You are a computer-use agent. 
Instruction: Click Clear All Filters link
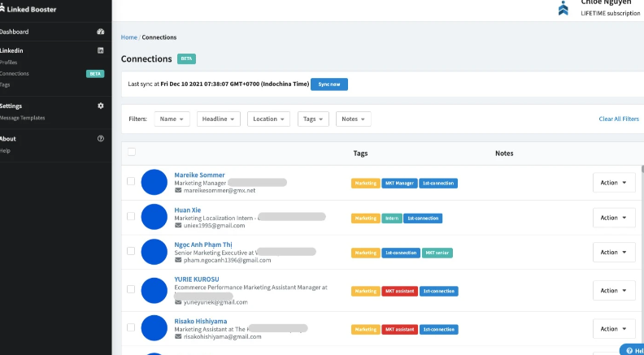click(x=619, y=119)
